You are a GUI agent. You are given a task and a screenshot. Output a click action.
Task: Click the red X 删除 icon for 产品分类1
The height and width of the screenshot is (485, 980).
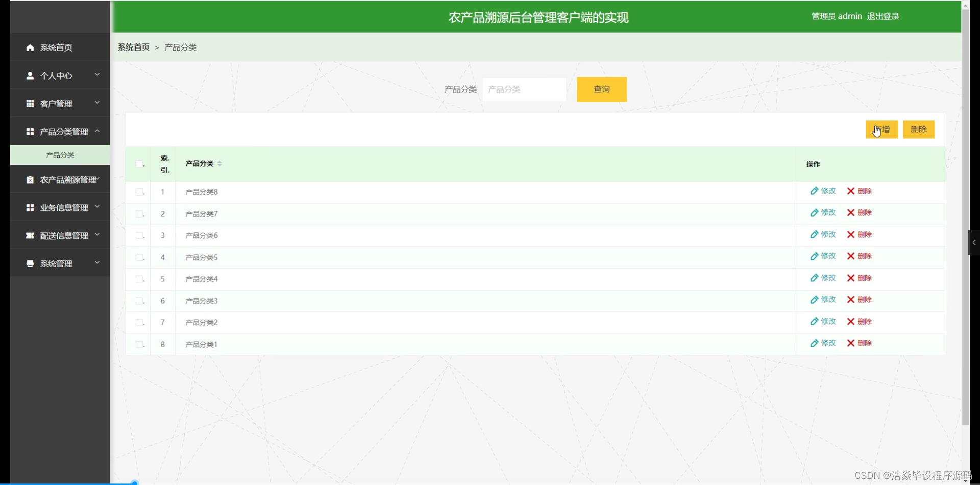coord(850,343)
